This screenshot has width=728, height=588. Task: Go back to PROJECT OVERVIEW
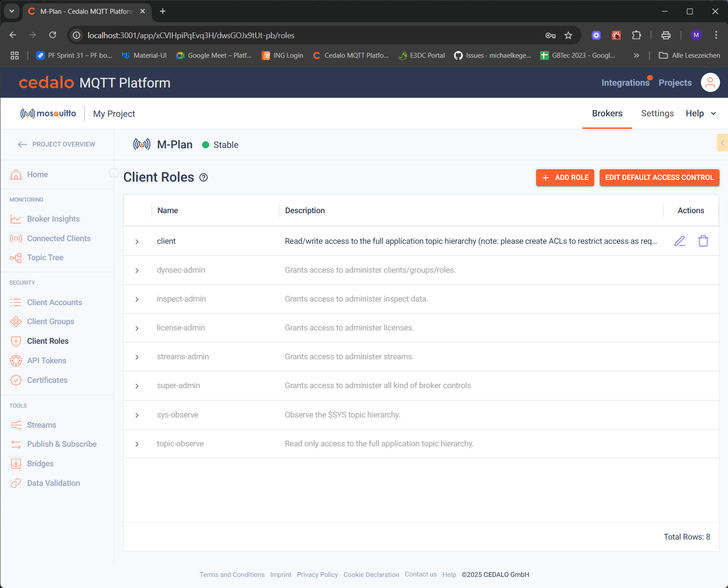point(56,144)
